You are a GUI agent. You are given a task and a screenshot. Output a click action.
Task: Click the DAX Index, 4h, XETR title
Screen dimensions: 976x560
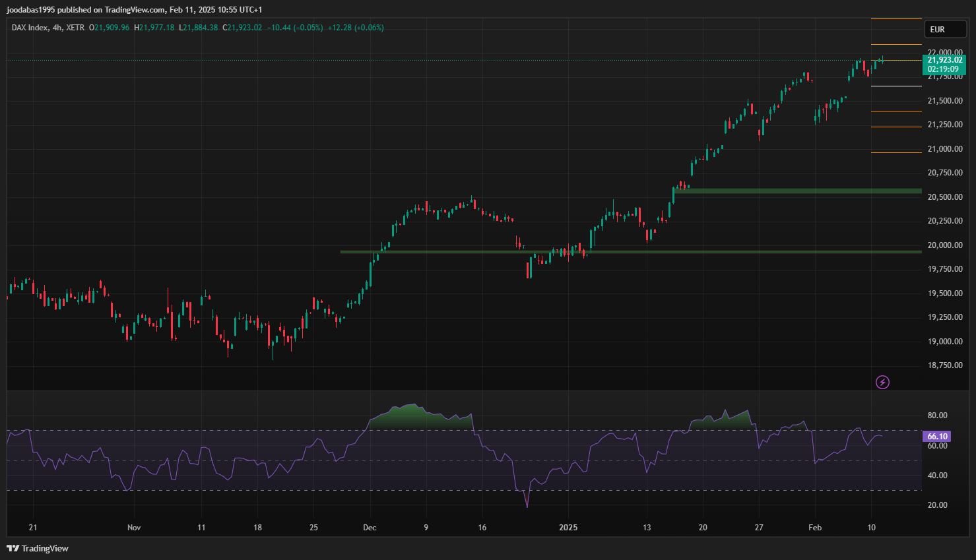click(48, 28)
